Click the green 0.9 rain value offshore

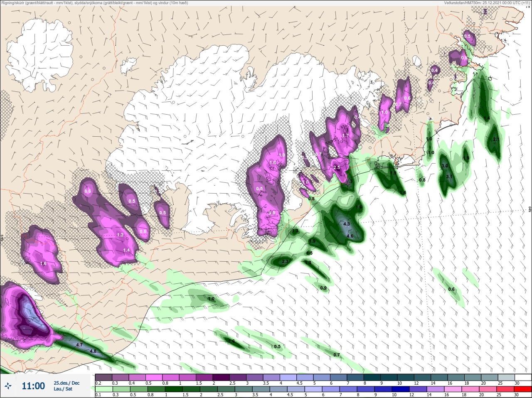[x=323, y=288]
